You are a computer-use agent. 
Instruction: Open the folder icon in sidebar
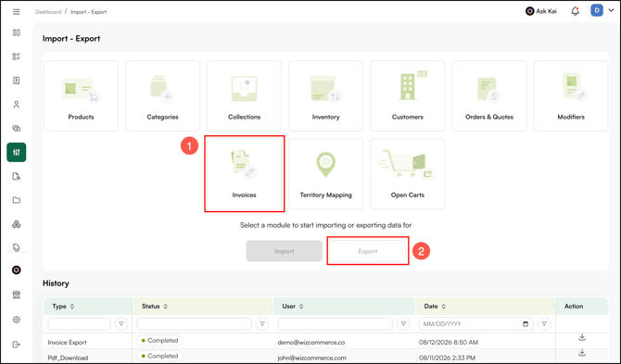click(x=17, y=200)
